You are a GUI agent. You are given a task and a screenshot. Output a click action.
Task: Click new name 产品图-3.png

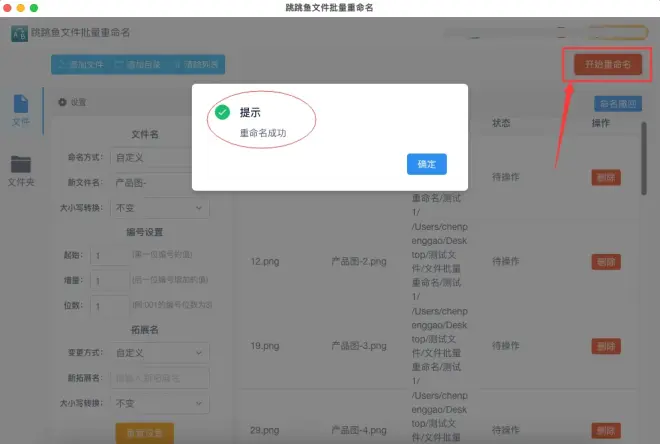(359, 346)
